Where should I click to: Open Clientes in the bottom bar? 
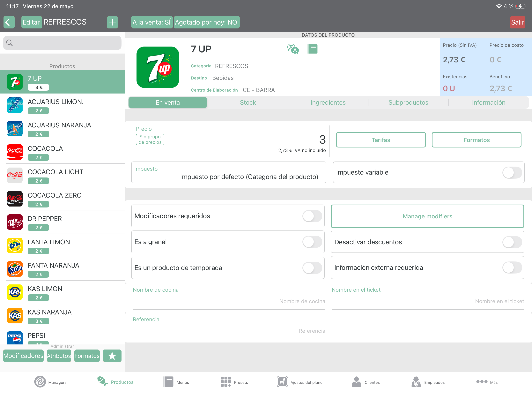366,382
